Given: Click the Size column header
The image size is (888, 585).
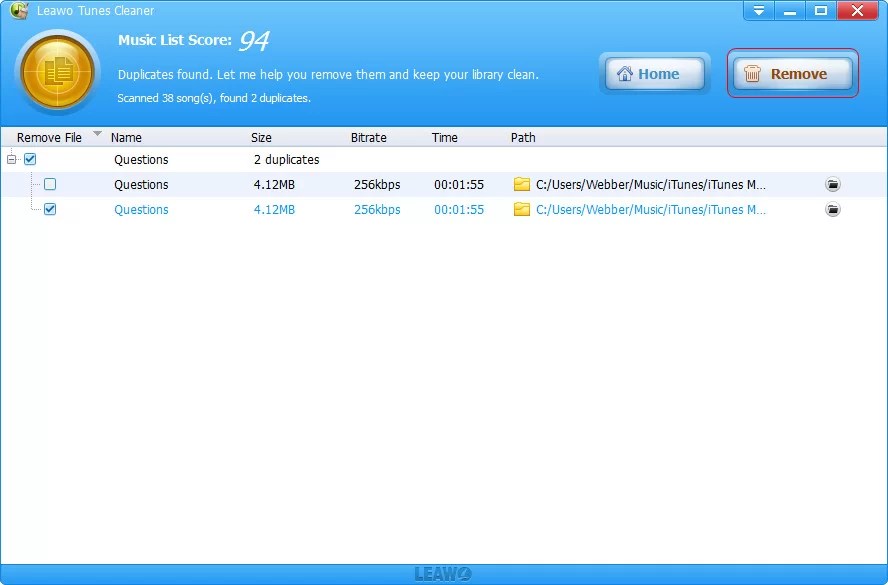Looking at the screenshot, I should coord(261,137).
